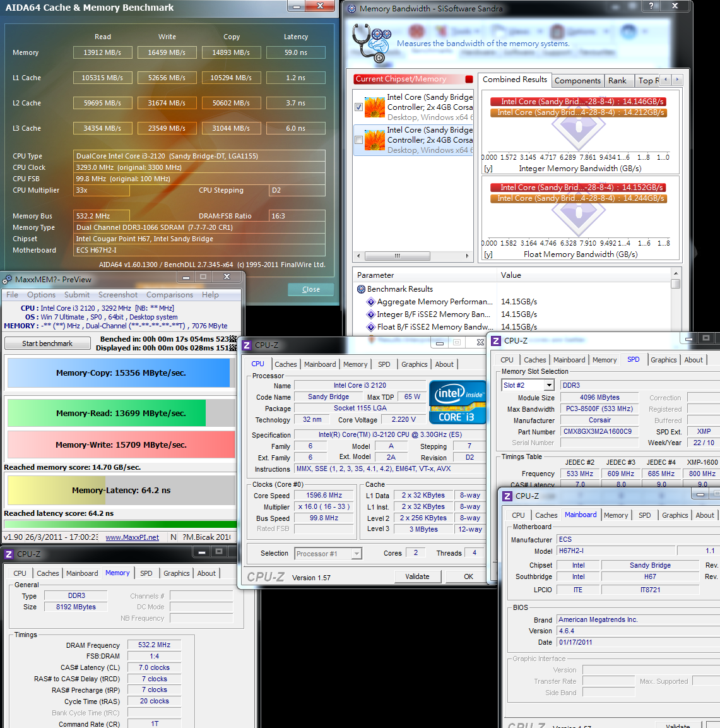Switch to Combined Results tab in Sandra

(x=515, y=80)
